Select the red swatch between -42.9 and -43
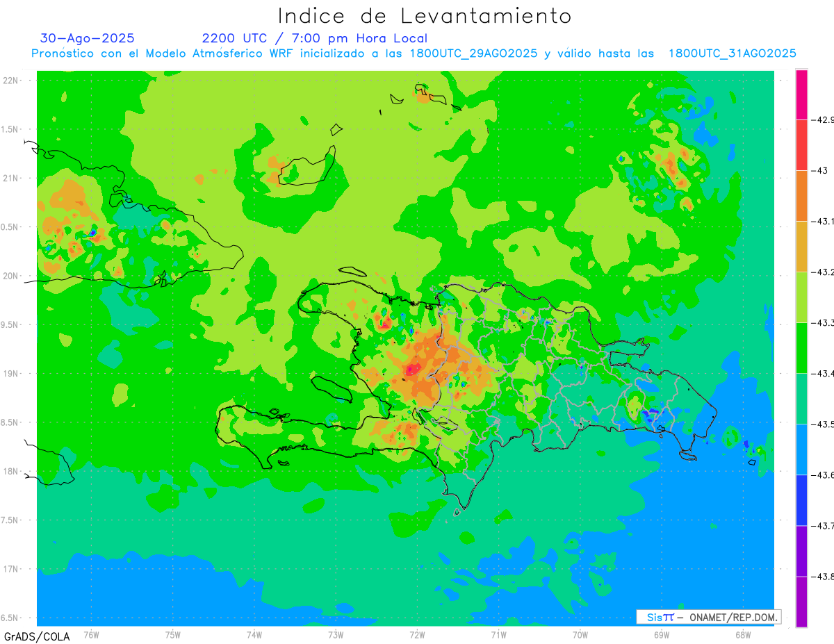 pyautogui.click(x=801, y=145)
